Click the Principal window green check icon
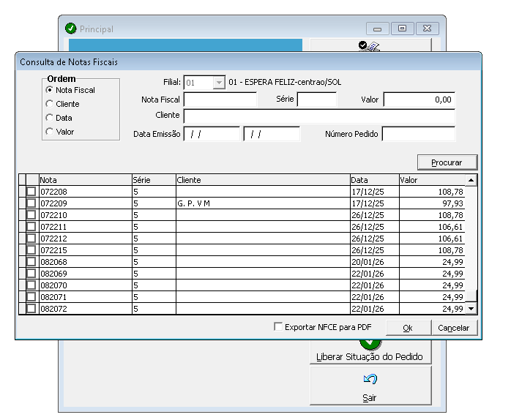The image size is (511, 420). (70, 29)
